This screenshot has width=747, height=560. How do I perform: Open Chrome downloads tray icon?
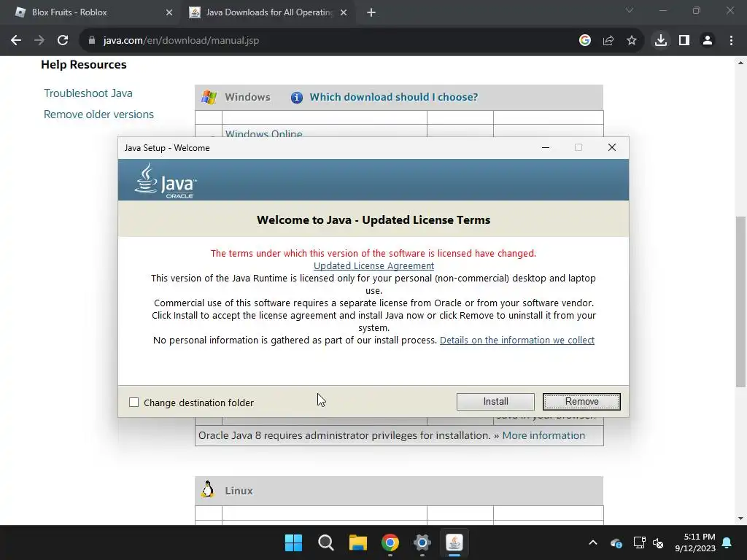pos(660,41)
